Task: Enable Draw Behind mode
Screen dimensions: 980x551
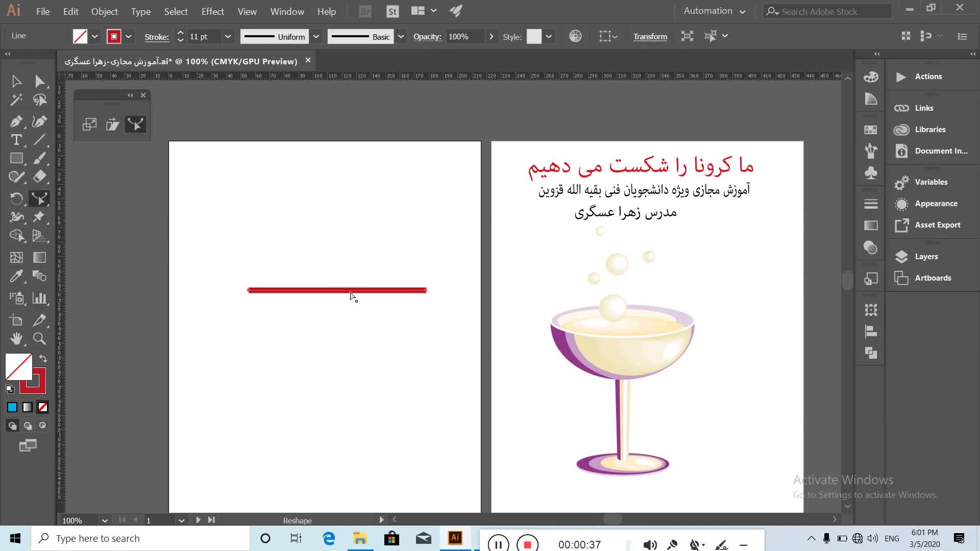Action: click(28, 425)
